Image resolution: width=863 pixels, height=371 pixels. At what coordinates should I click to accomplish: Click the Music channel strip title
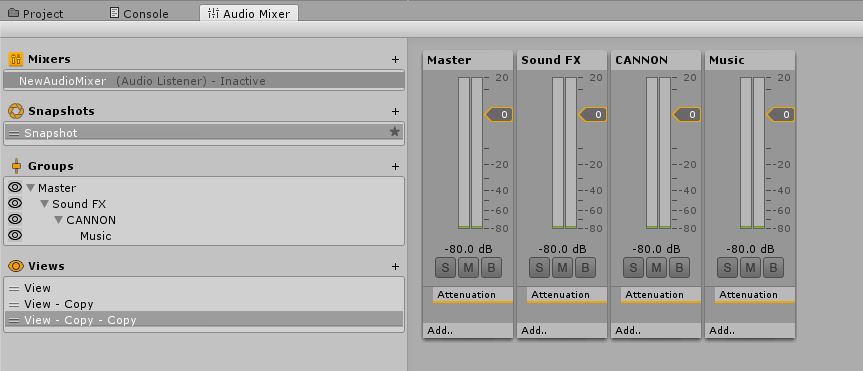click(750, 60)
